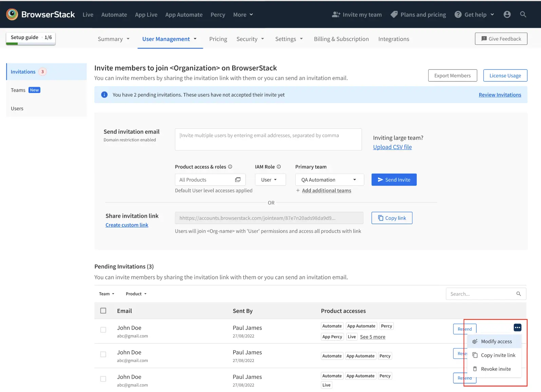Click the invitation email address input field
541x392 pixels.
[x=268, y=139]
